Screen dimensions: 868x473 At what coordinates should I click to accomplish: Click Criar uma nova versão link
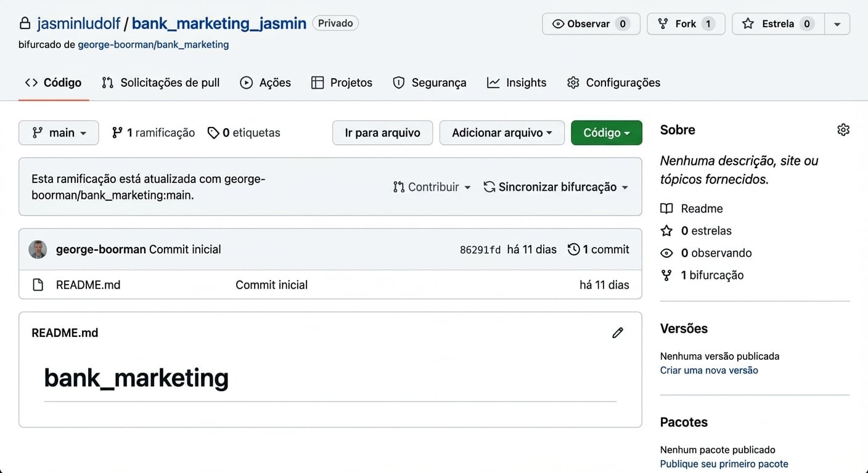coord(709,370)
